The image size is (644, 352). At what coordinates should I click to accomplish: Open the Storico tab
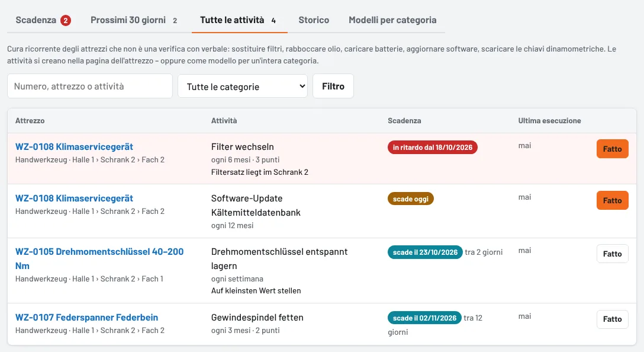click(314, 20)
